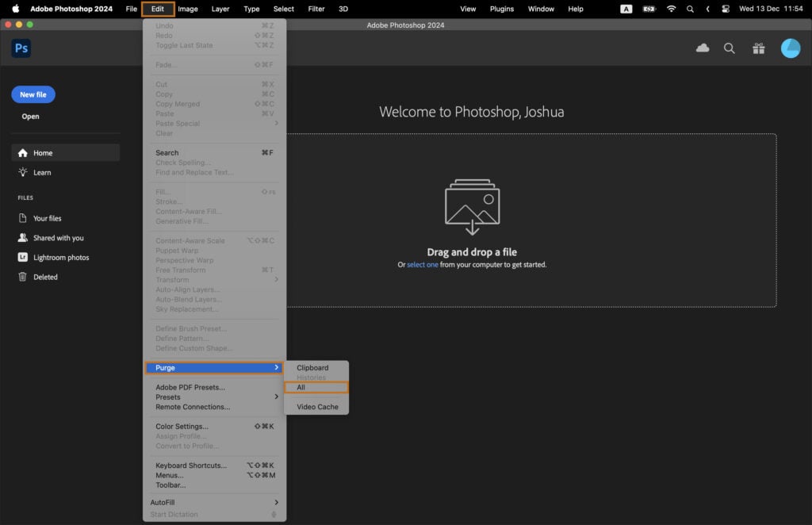The image size is (812, 525).
Task: Open search using the magnifying glass icon
Action: pos(730,48)
